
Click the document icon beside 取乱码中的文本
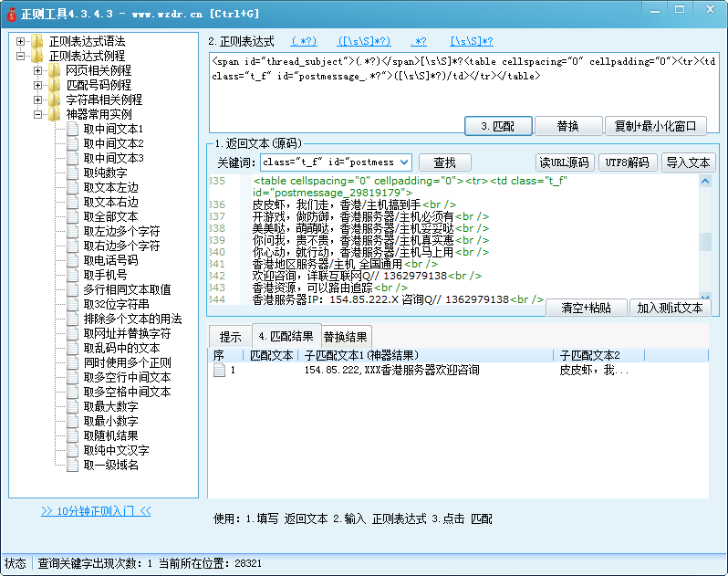coord(72,348)
